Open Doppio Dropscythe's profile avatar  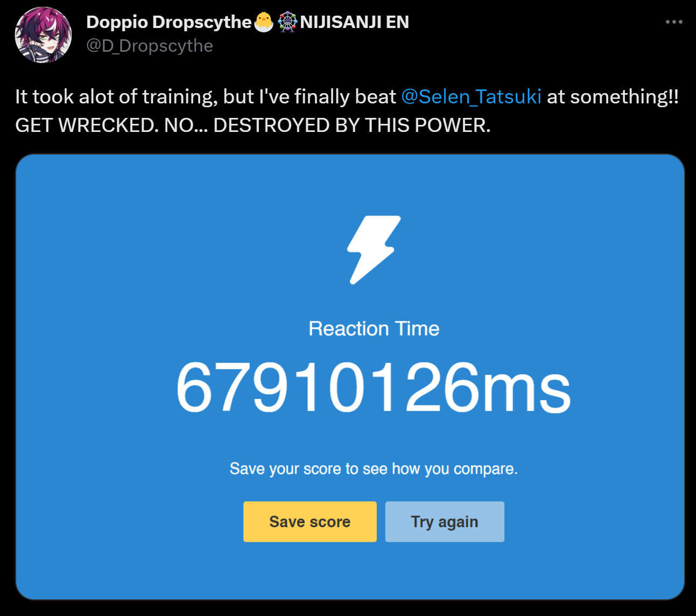tap(43, 35)
